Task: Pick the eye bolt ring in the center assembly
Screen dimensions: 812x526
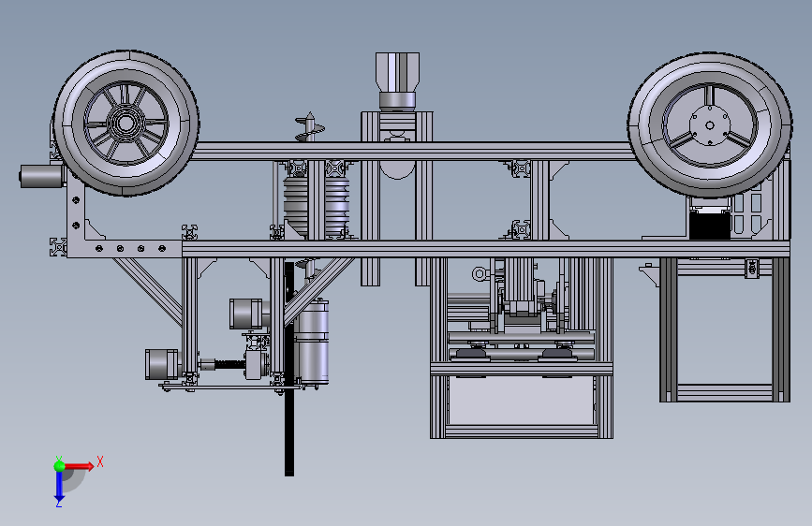Action: (480, 274)
